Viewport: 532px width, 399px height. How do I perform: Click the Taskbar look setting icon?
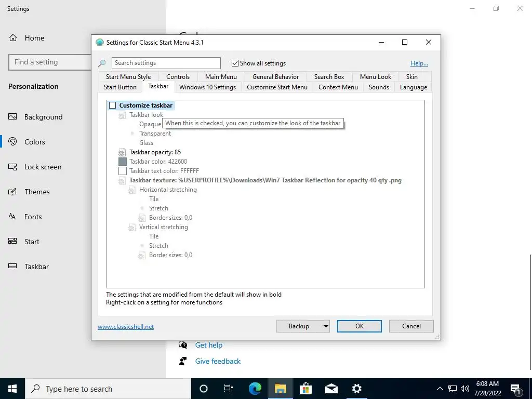pyautogui.click(x=122, y=115)
